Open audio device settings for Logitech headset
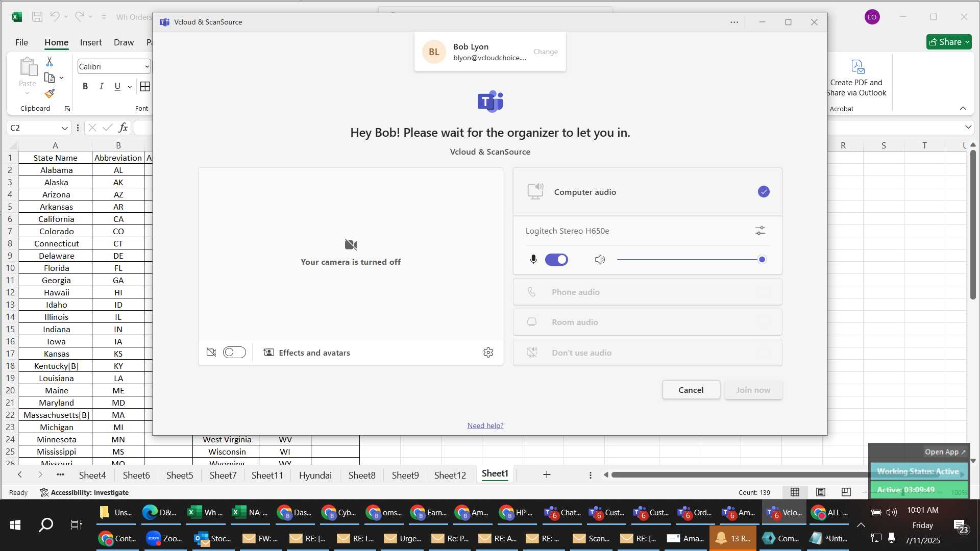This screenshot has height=551, width=980. 760,231
